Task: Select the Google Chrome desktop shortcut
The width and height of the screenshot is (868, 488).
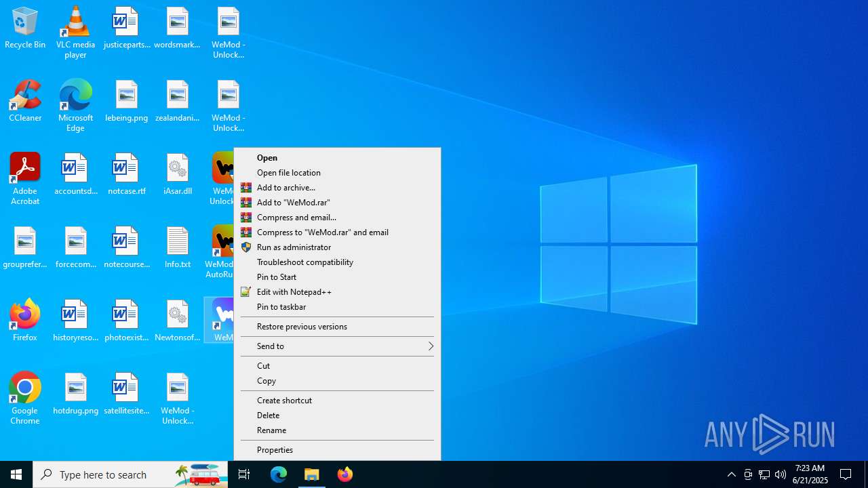Action: coord(25,399)
